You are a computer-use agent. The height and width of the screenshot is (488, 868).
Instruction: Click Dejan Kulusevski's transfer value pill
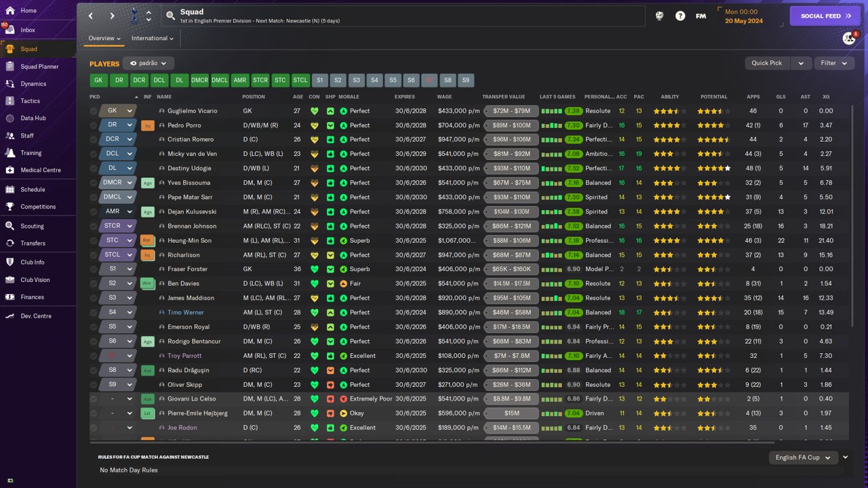tap(511, 211)
